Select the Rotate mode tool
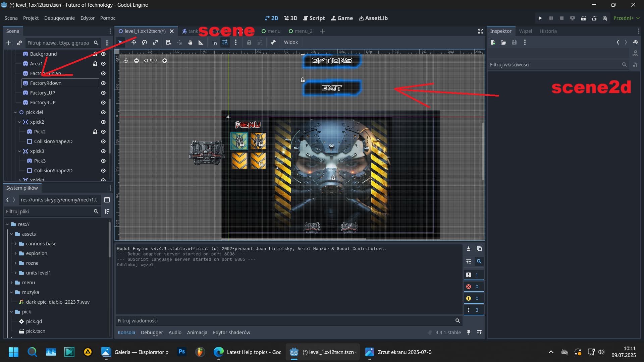The height and width of the screenshot is (362, 644). 145,42
